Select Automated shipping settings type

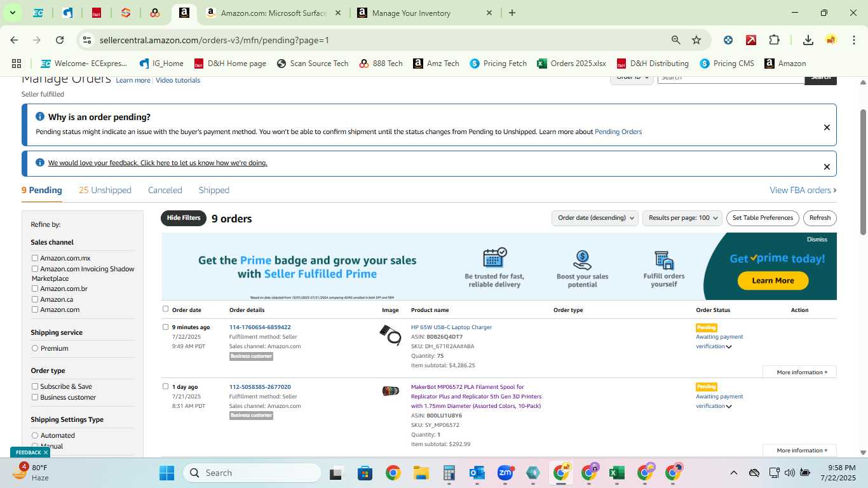click(35, 435)
